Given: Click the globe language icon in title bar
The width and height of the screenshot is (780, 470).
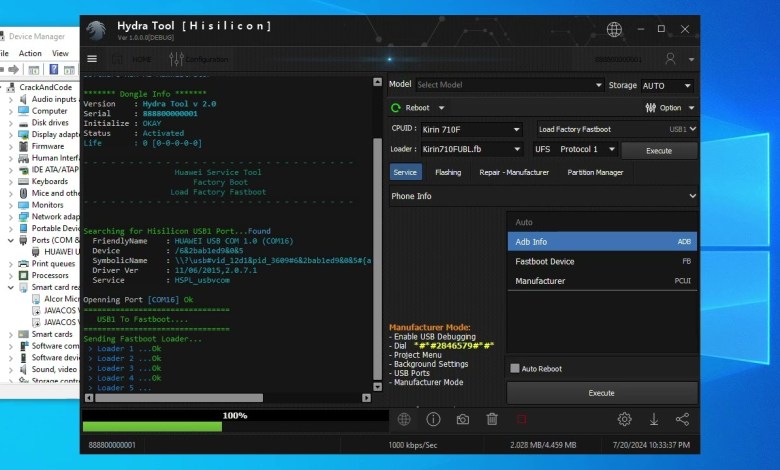Looking at the screenshot, I should (x=614, y=29).
